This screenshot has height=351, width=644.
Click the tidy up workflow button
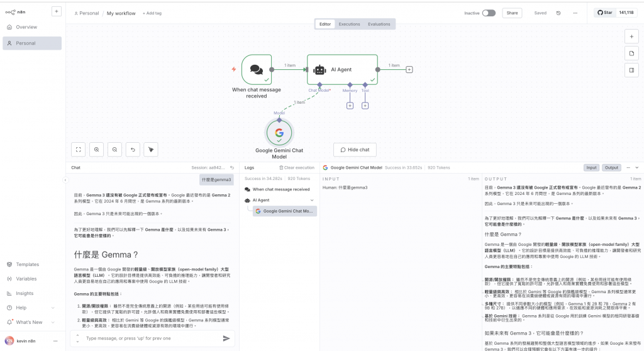[x=151, y=150]
